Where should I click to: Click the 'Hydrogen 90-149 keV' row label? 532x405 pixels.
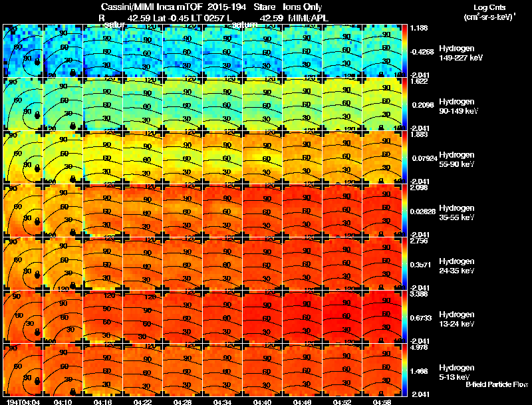coord(459,106)
